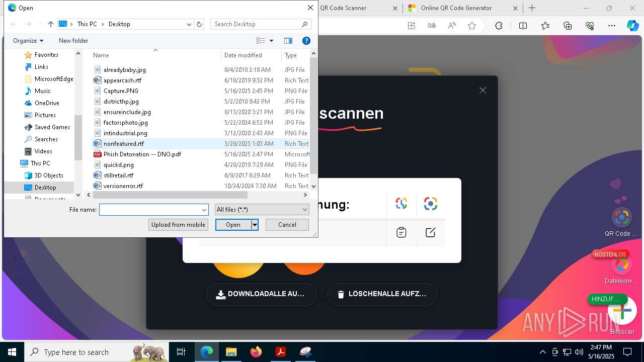Image resolution: width=644 pixels, height=362 pixels.
Task: Open Organize dropdown menu
Action: point(28,41)
